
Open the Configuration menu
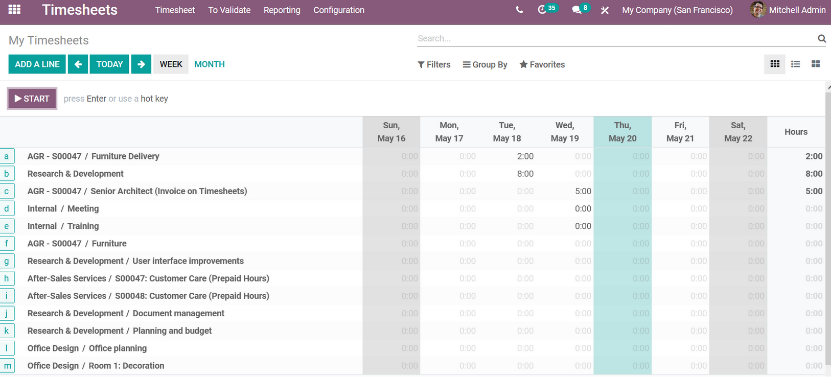[339, 10]
